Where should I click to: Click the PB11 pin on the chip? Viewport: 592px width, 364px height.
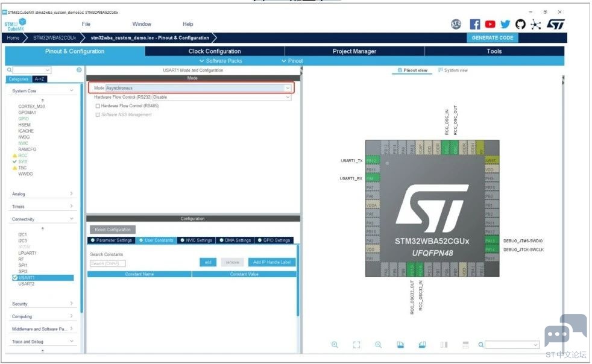tap(373, 169)
